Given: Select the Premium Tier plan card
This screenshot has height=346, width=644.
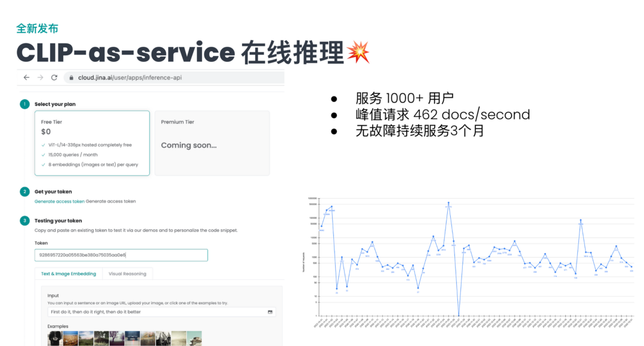Looking at the screenshot, I should (212, 143).
